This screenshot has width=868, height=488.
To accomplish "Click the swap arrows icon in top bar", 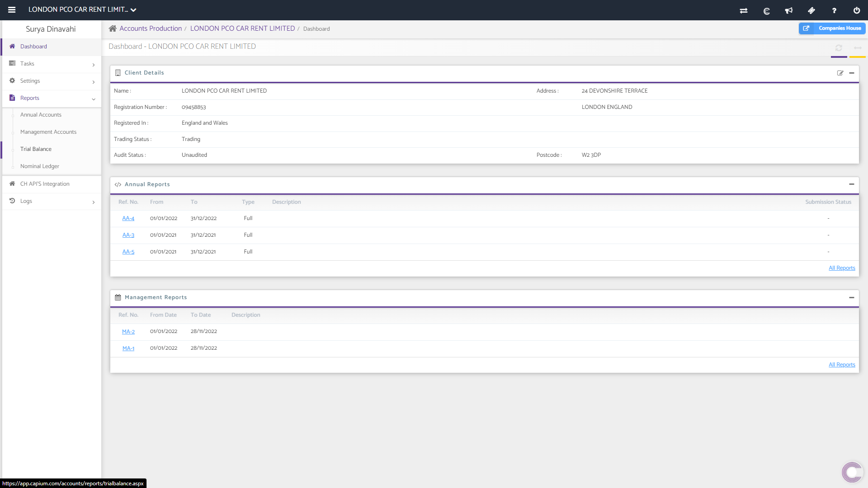I will pos(744,10).
